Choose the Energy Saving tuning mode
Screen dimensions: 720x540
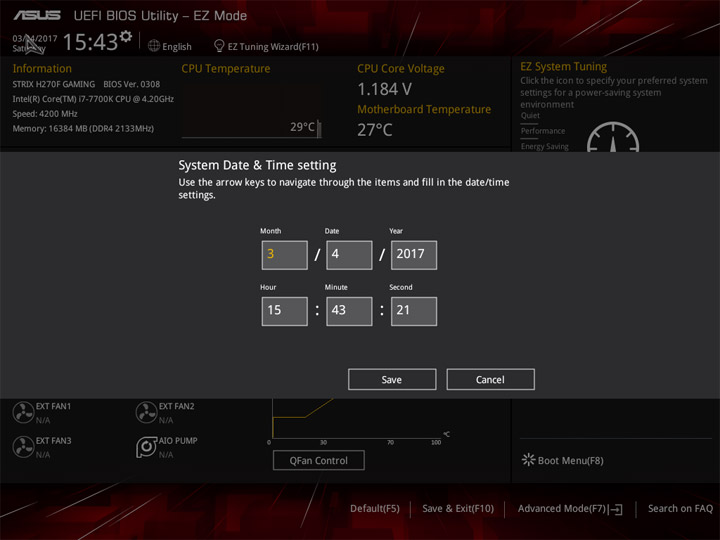545,146
